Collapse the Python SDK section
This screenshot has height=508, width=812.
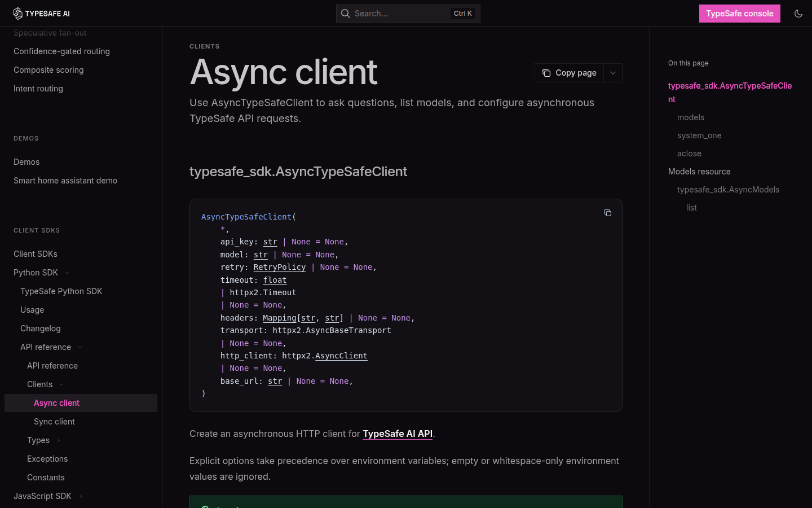pyautogui.click(x=67, y=273)
